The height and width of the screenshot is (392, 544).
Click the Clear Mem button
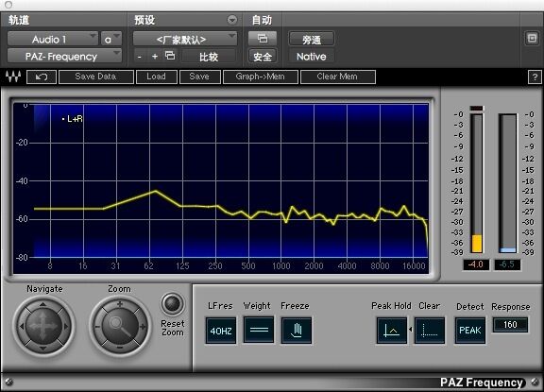(x=337, y=77)
